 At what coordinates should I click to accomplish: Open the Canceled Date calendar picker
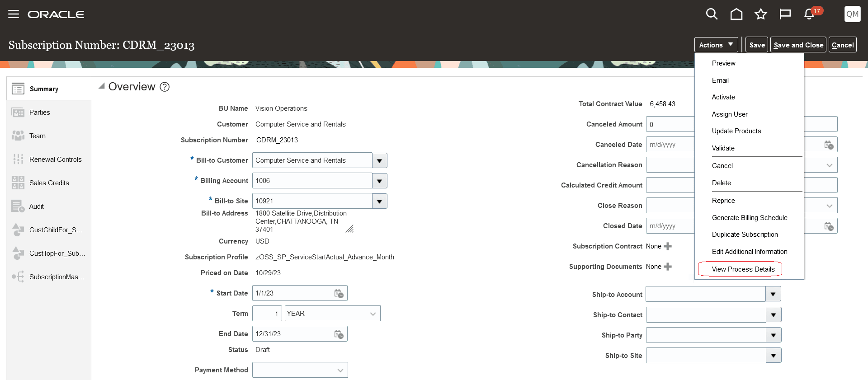point(829,145)
